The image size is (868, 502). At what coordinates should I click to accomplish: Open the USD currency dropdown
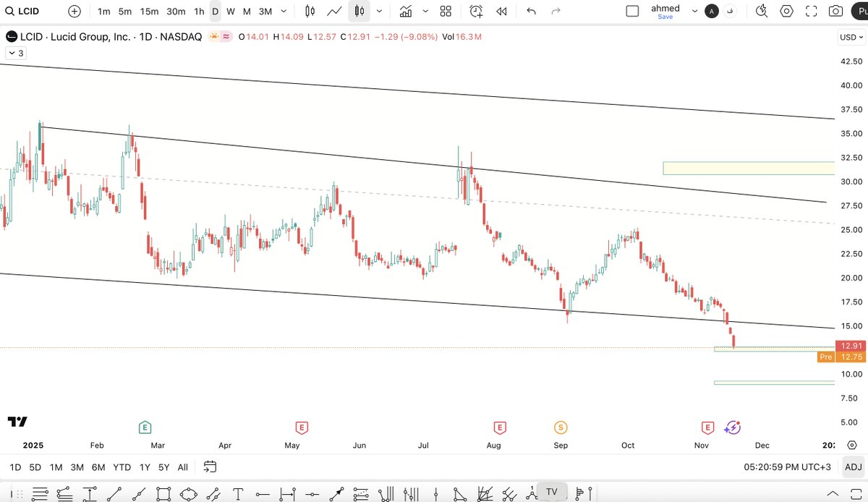(x=850, y=37)
